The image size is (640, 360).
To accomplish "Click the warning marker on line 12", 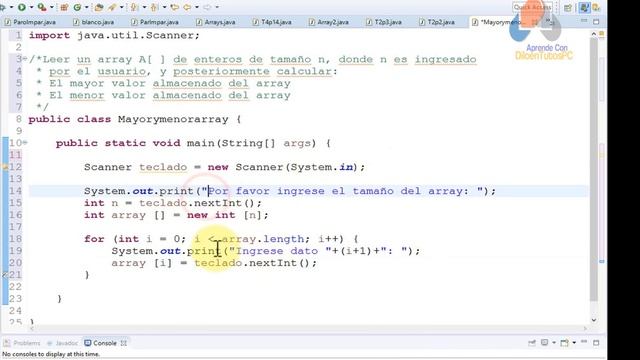I will tap(5, 167).
